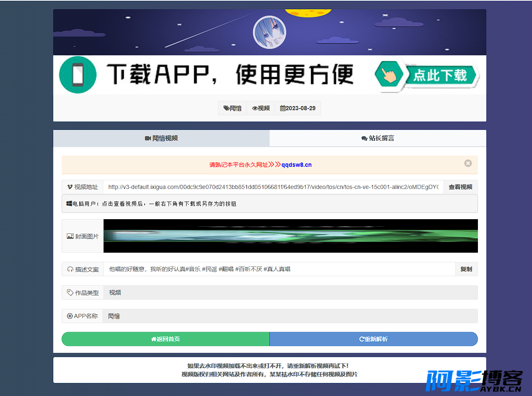Click the phone icon in the APP banner

pyautogui.click(x=78, y=75)
